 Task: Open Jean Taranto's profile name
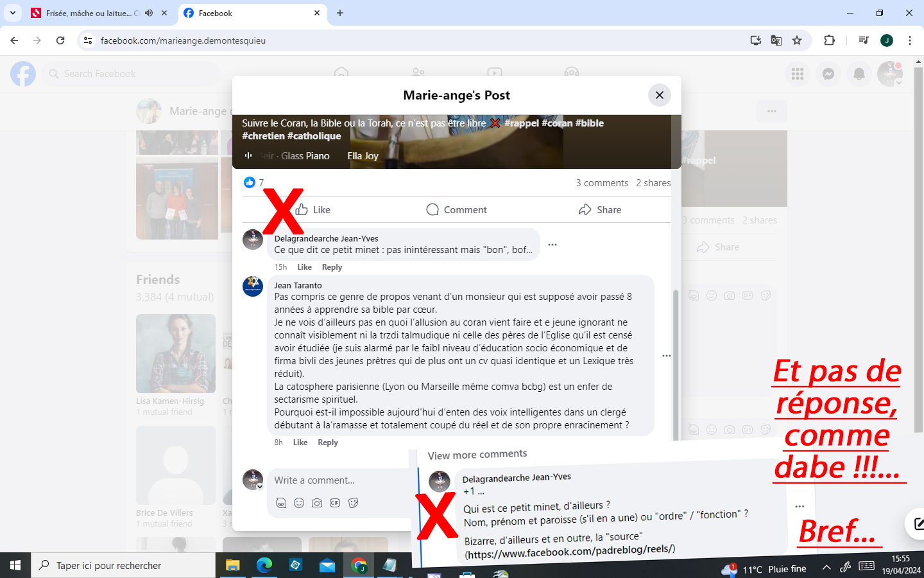click(298, 285)
